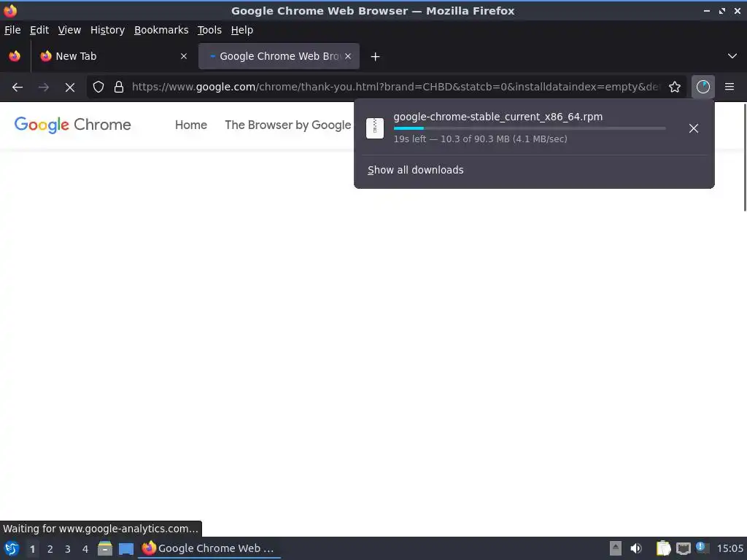Image resolution: width=747 pixels, height=560 pixels.
Task: View site security via padlock icon
Action: point(119,87)
